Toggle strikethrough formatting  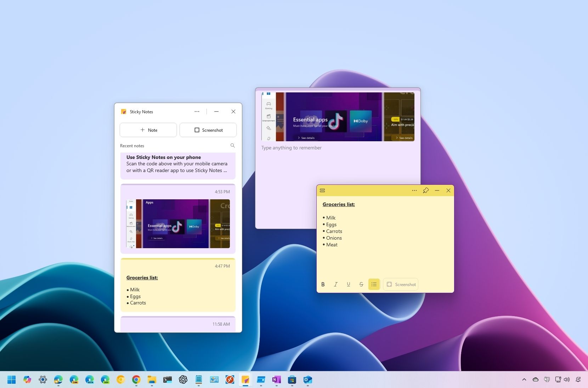pyautogui.click(x=361, y=284)
